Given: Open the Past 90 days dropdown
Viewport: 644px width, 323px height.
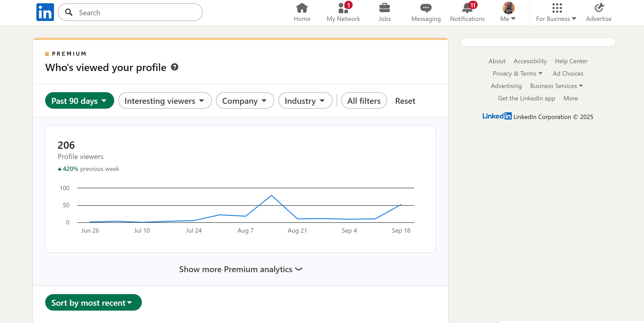Looking at the screenshot, I should 79,100.
